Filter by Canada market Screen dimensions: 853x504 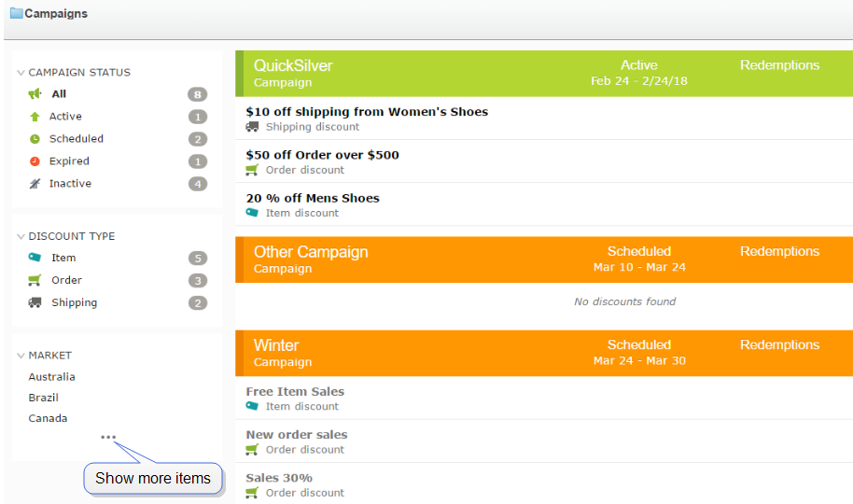click(48, 418)
